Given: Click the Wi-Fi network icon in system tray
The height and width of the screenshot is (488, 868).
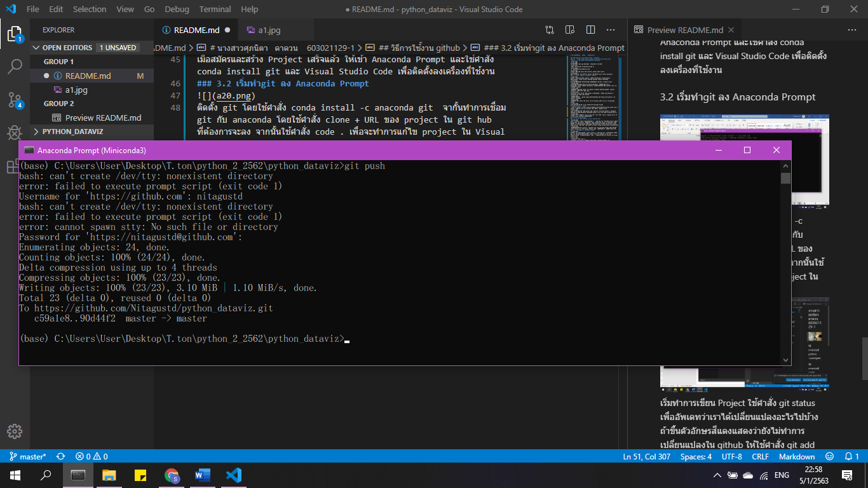Looking at the screenshot, I should pos(763,475).
